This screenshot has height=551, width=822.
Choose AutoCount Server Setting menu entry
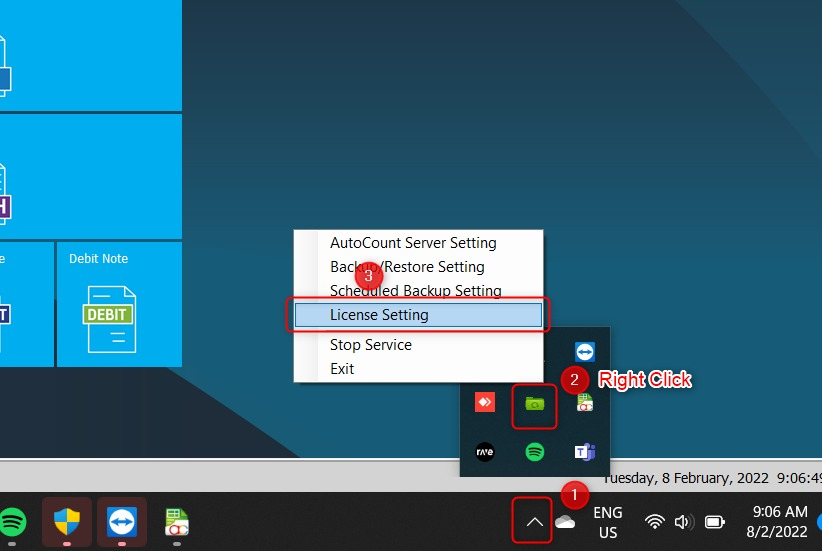(413, 243)
